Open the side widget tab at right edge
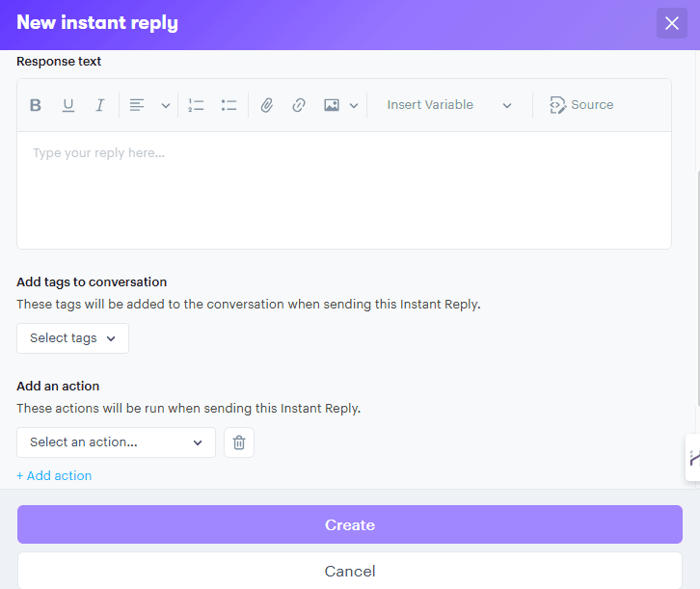700x589 pixels. (693, 457)
